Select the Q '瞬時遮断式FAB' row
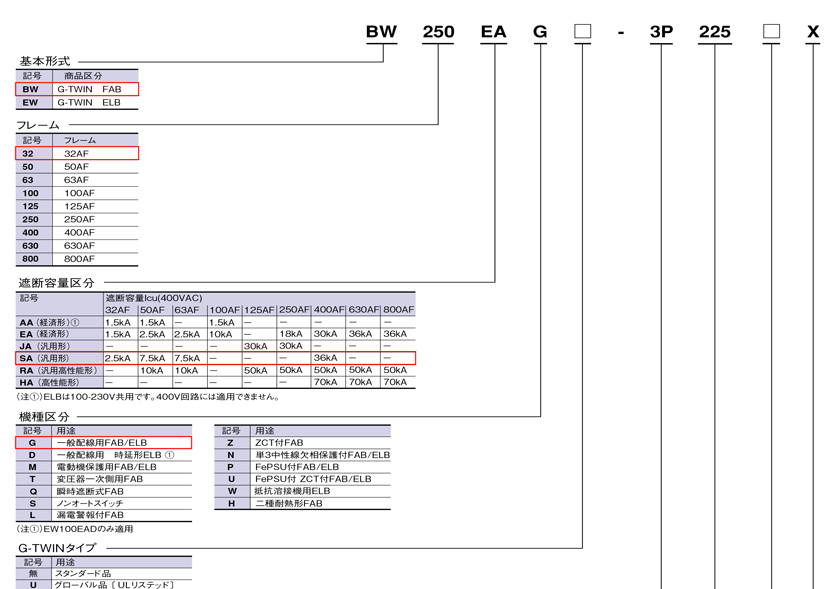Screen dimensions: 830x589 [104, 491]
